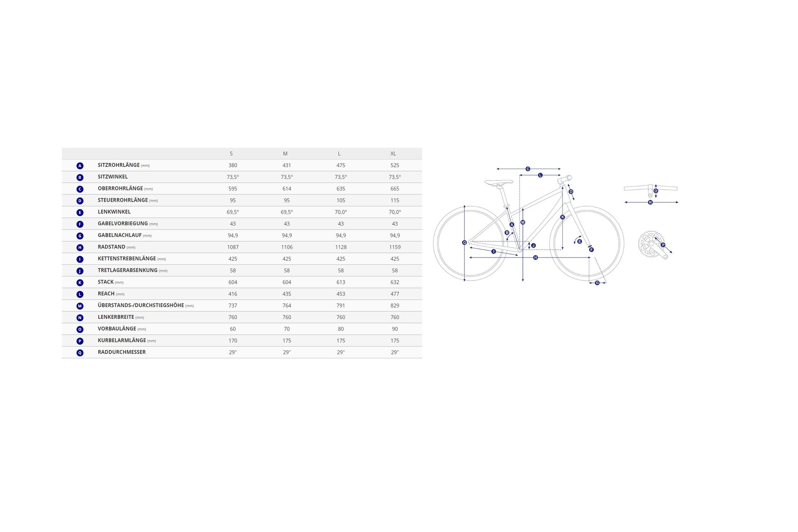Select the L size column header
The image size is (798, 532).
(339, 154)
